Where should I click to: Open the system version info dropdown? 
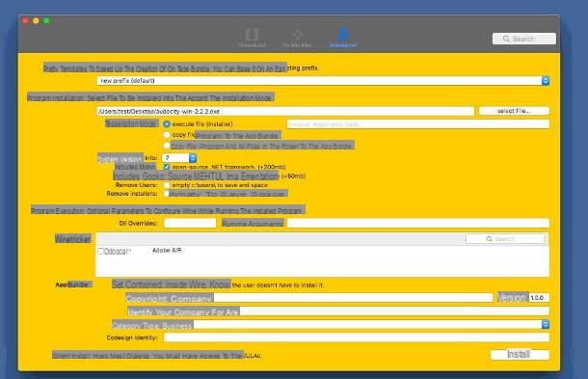tap(193, 158)
